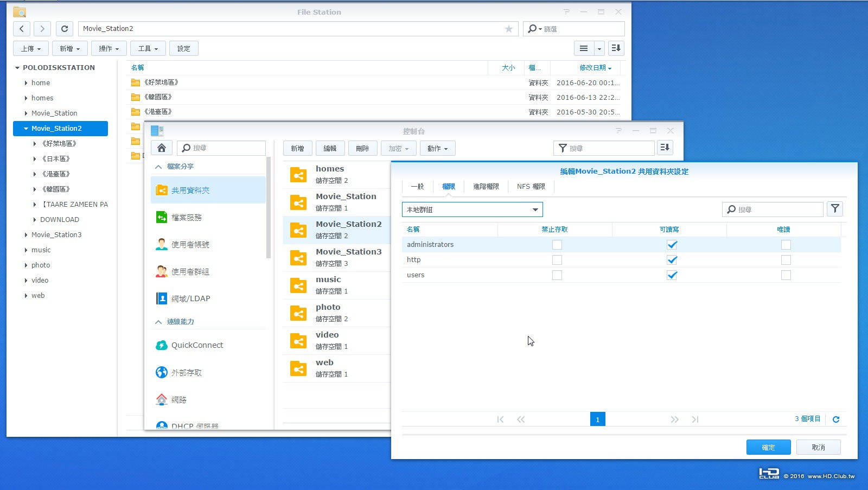Open Shared Folder section in Control Panel
Screen dimensions: 868x490
208,190
